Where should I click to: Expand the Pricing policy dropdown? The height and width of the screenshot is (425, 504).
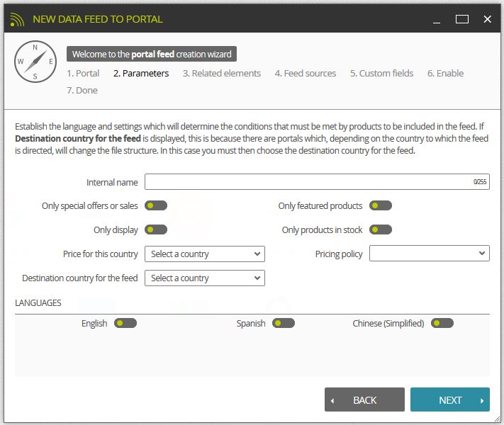[x=430, y=254]
